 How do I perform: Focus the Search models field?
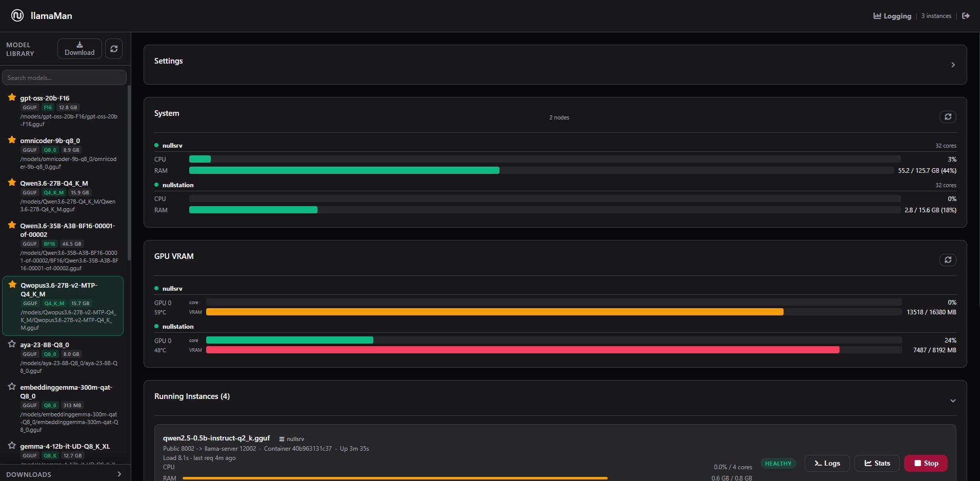(64, 77)
